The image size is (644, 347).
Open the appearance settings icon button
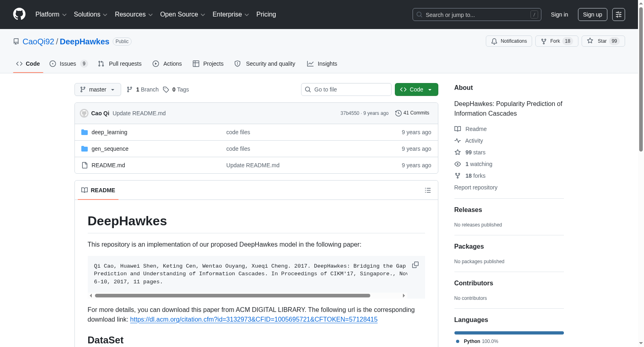tap(619, 15)
